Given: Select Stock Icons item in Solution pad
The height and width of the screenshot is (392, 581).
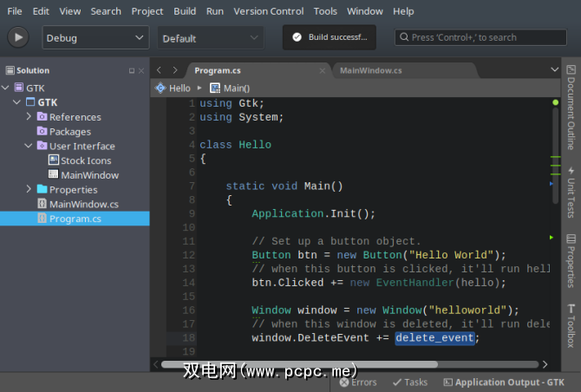Looking at the screenshot, I should (85, 160).
